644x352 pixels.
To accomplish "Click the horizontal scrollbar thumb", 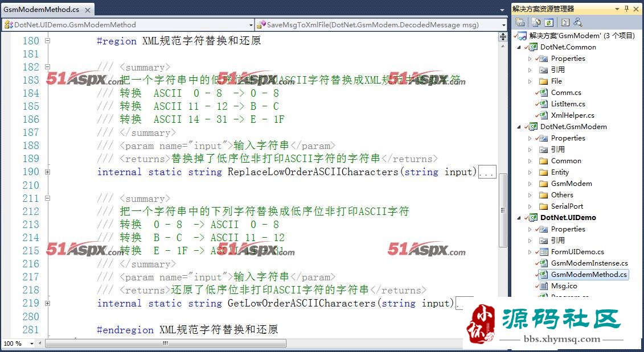I will (166, 343).
